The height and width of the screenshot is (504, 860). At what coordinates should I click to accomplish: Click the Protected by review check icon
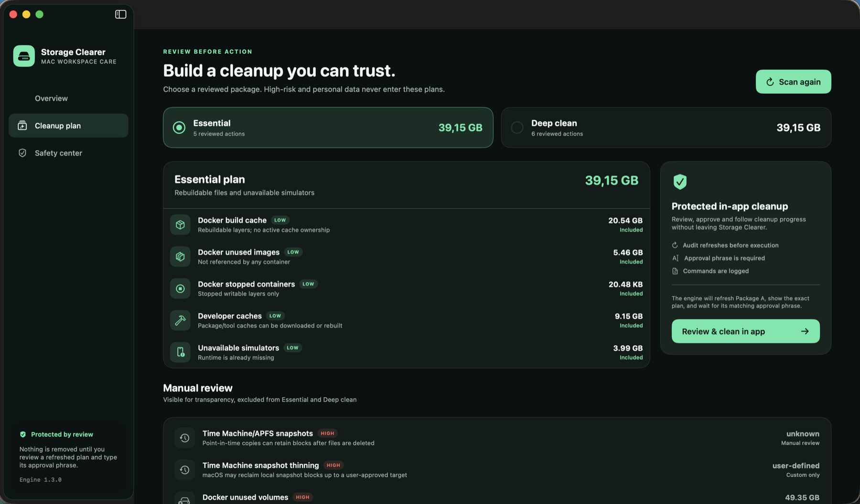pos(23,434)
